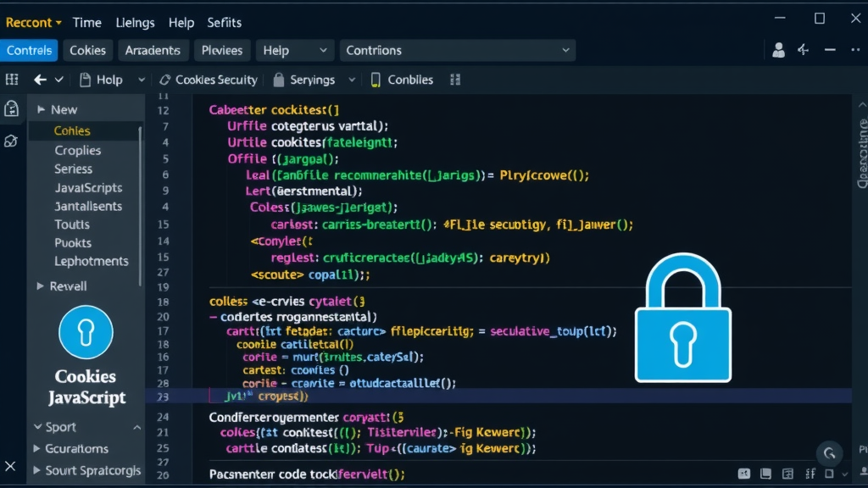Toggle the highlighted first icon in the status bar
868x488 pixels.
pyautogui.click(x=744, y=474)
